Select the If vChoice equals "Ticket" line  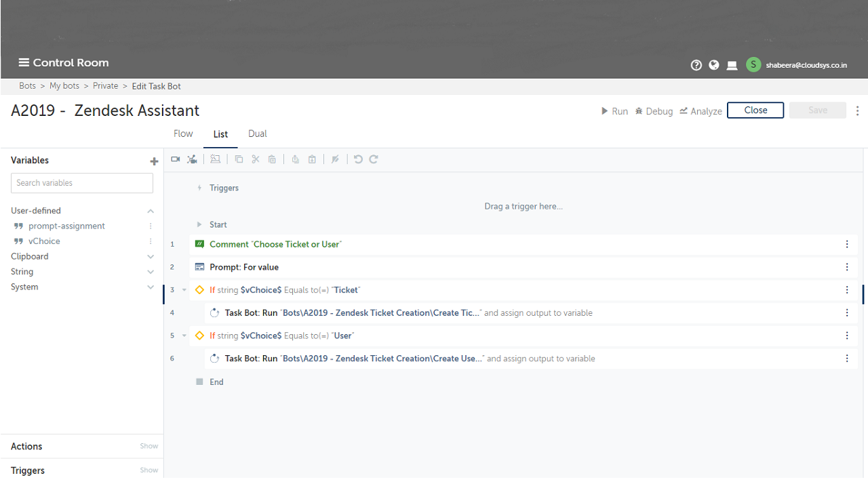(524, 290)
